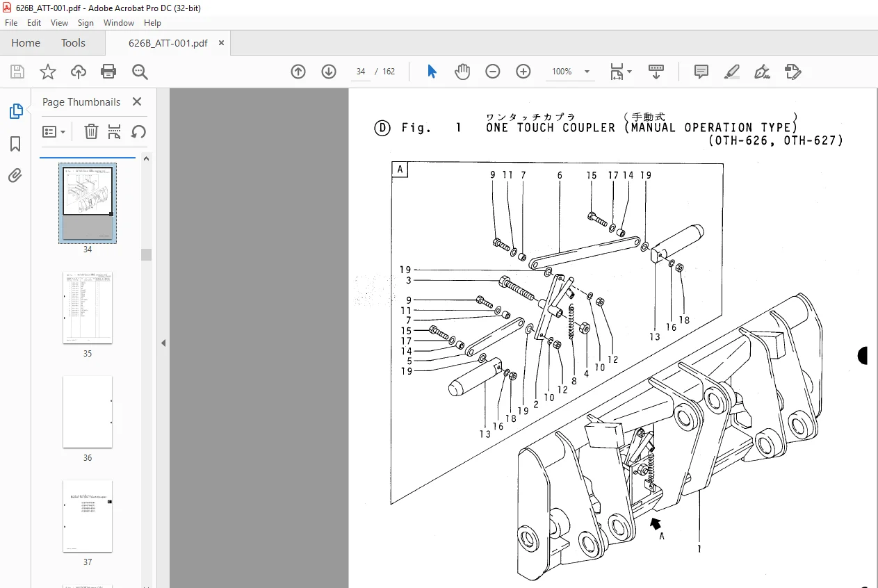Upload file to cloud icon
Image resolution: width=878 pixels, height=588 pixels.
79,72
